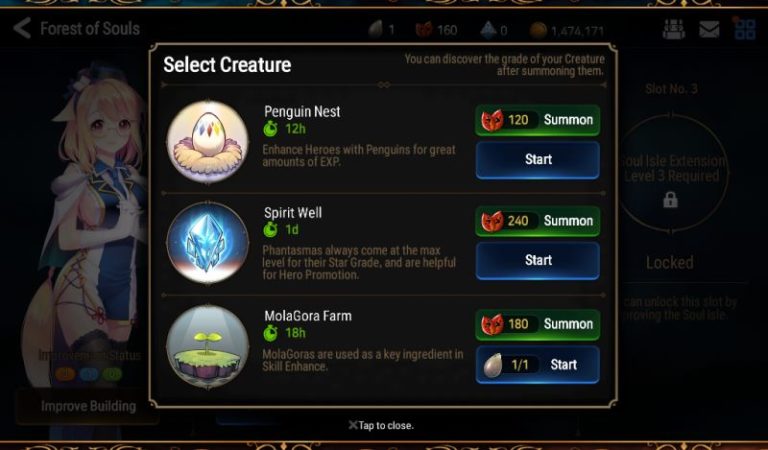768x450 pixels.
Task: Select the Penguin Nest egg icon
Action: (208, 142)
